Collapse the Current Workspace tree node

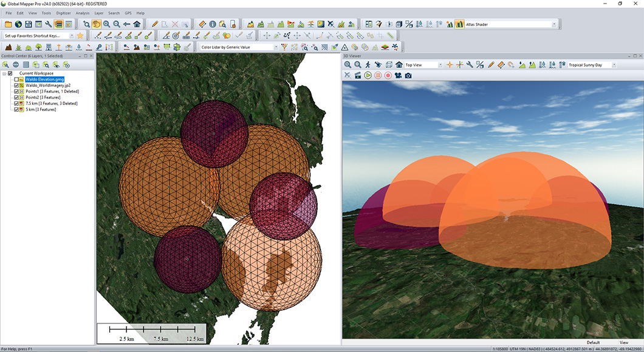tap(4, 73)
